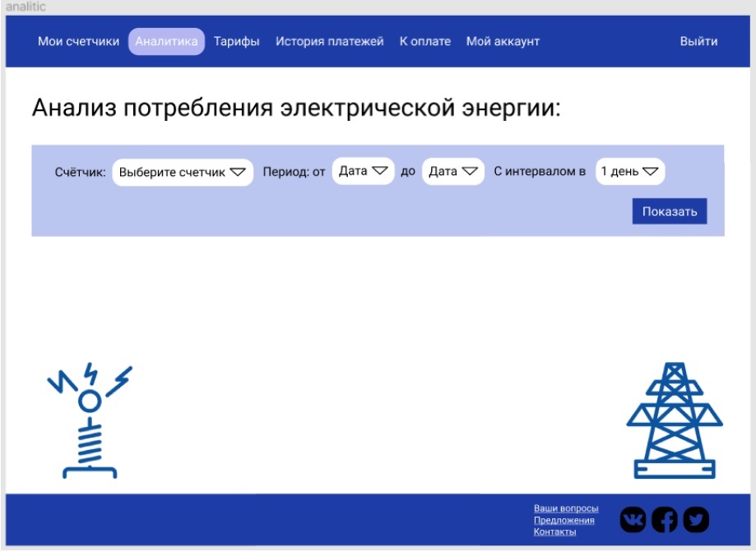
Task: Go to the 'Мои счетчики' menu item
Action: coord(78,41)
